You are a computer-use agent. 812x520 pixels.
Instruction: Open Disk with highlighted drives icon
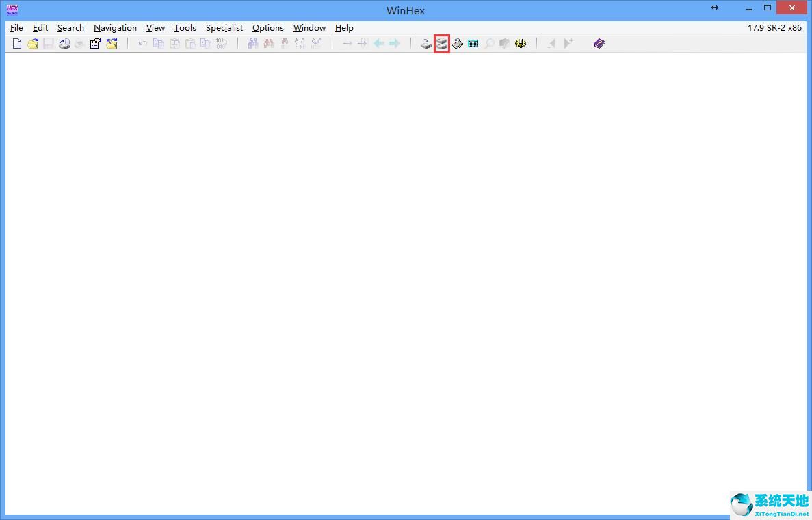point(442,44)
